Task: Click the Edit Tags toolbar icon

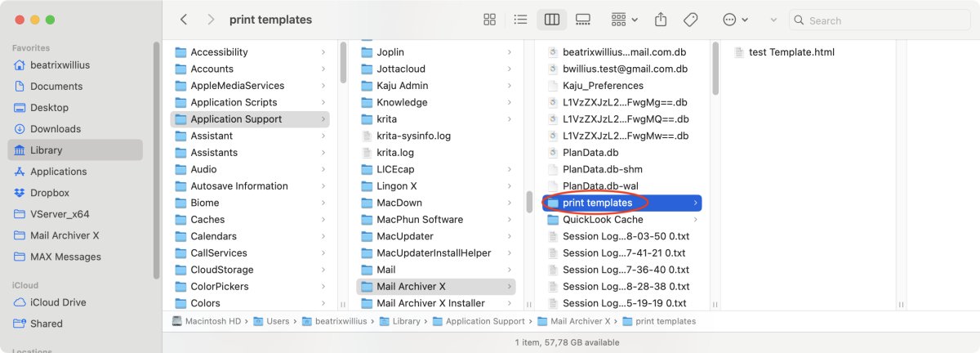Action: coord(690,20)
